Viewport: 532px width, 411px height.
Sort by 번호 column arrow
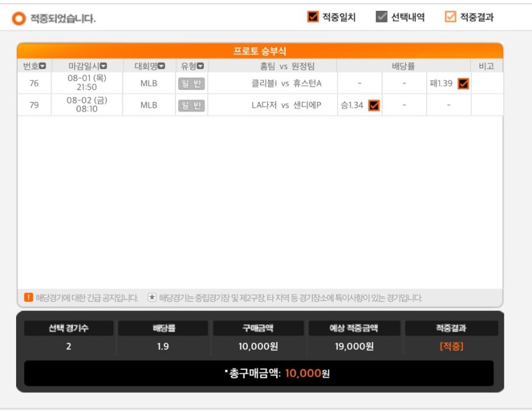coord(43,66)
